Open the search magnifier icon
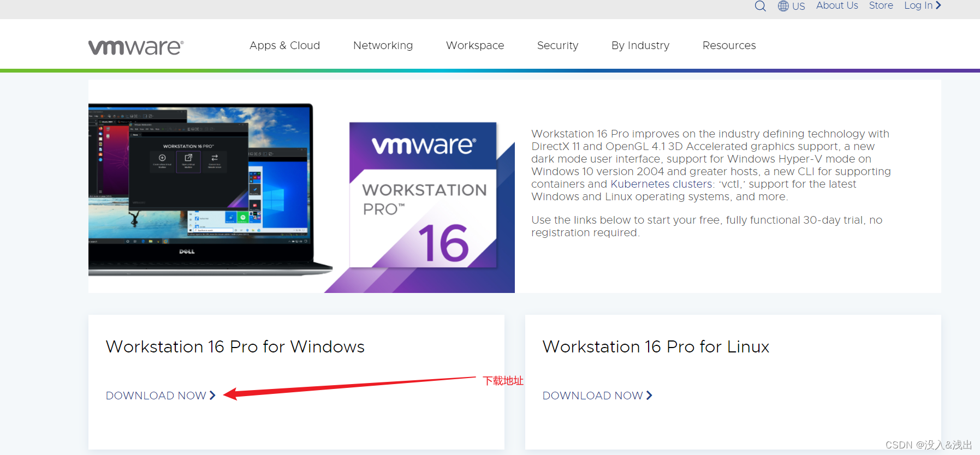This screenshot has width=980, height=455. tap(760, 6)
